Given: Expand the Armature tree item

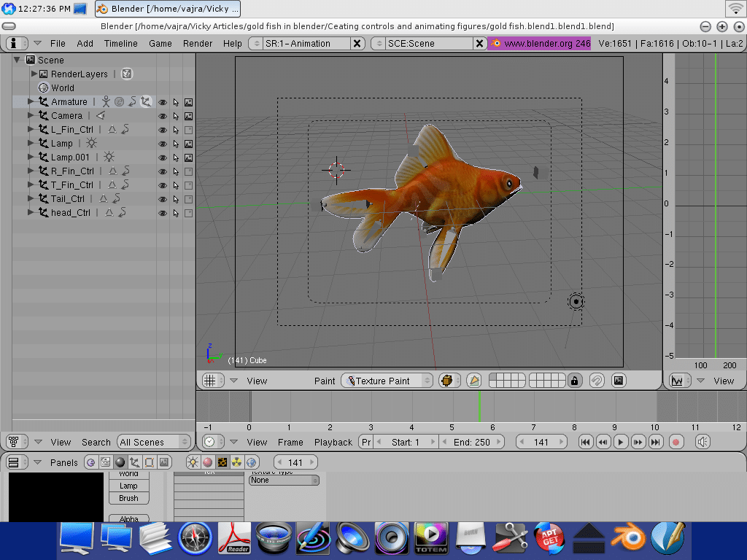Looking at the screenshot, I should point(31,102).
